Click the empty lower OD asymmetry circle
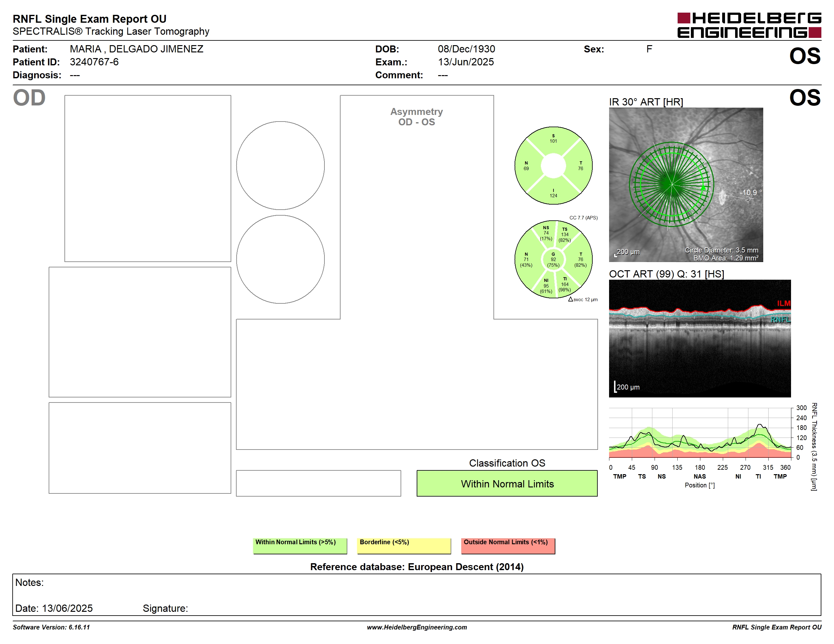The height and width of the screenshot is (644, 834). coord(280,259)
